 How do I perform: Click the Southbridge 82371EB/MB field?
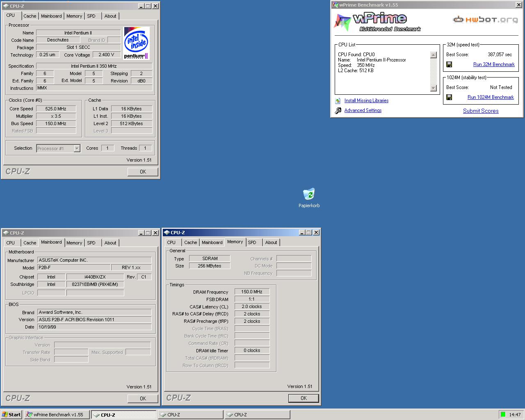point(95,284)
